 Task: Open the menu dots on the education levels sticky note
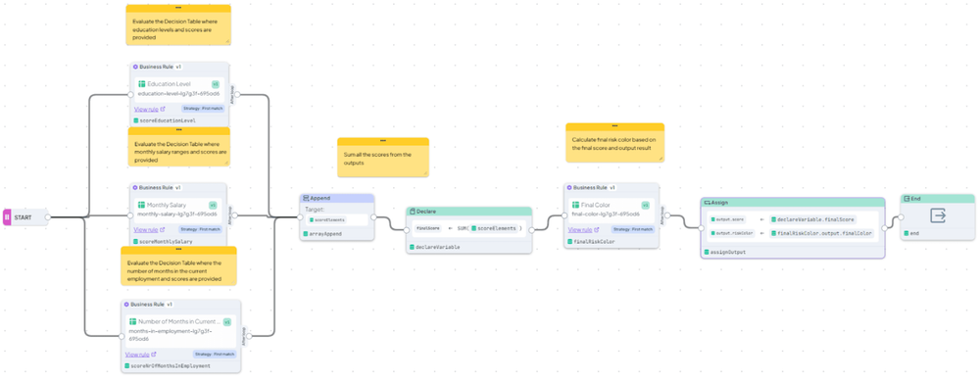178,8
